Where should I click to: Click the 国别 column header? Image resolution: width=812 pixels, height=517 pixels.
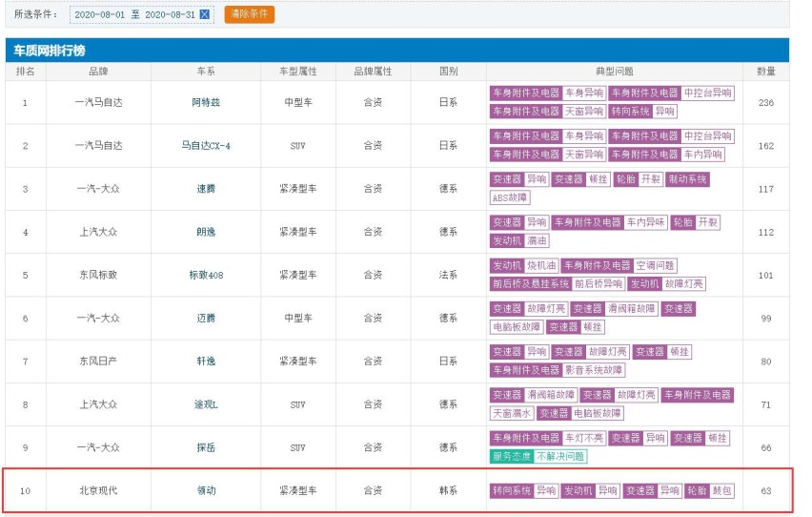pos(448,72)
